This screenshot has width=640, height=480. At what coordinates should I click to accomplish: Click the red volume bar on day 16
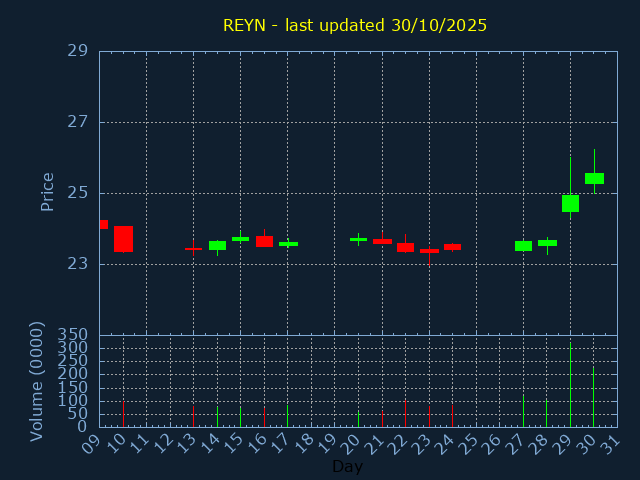point(264,416)
